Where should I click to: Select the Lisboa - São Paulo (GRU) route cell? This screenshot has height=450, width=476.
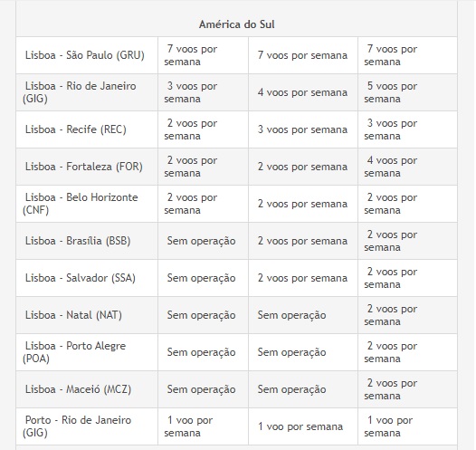[x=87, y=55]
